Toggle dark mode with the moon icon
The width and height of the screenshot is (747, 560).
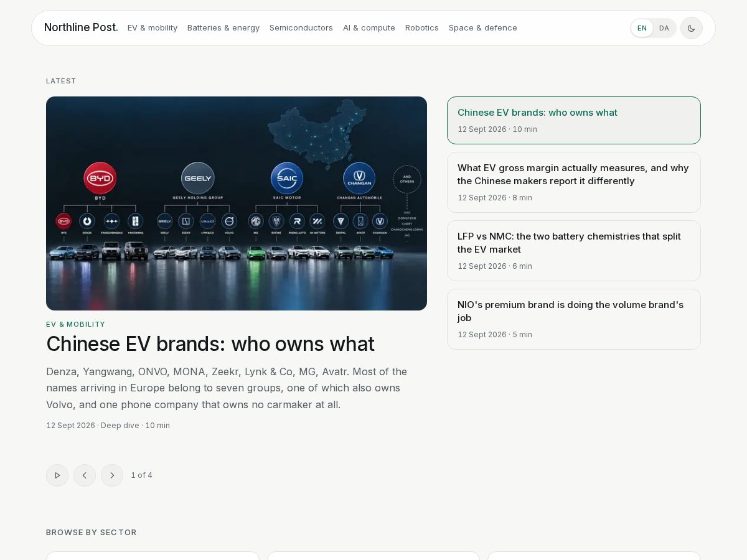pos(691,28)
